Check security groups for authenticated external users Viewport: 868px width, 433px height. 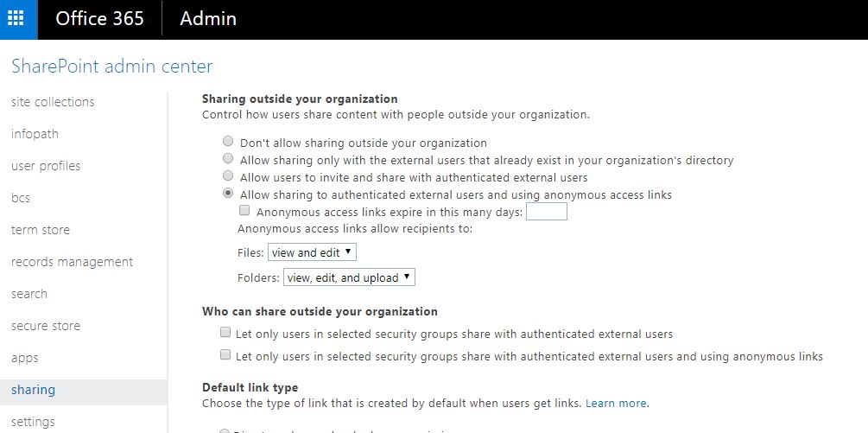click(225, 333)
